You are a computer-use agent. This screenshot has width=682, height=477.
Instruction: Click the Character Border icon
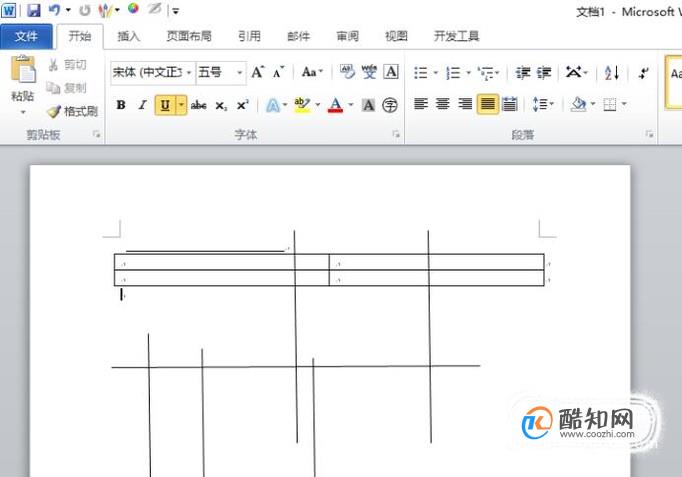tap(391, 72)
